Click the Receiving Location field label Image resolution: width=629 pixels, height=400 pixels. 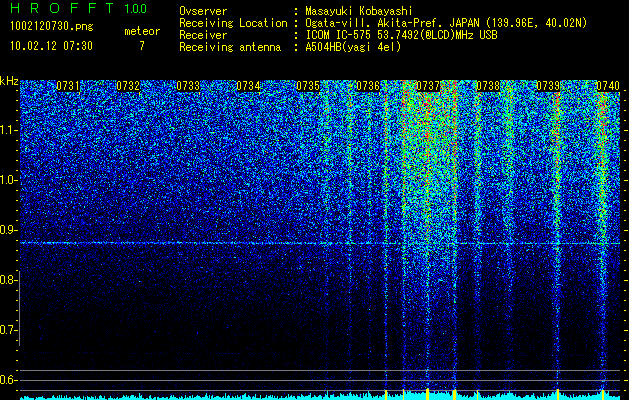(233, 23)
